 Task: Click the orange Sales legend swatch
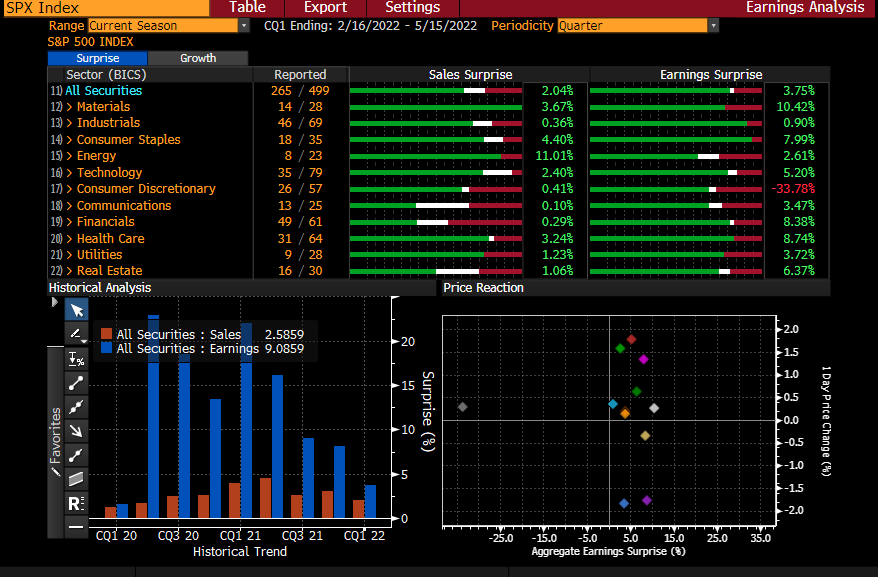(x=106, y=334)
